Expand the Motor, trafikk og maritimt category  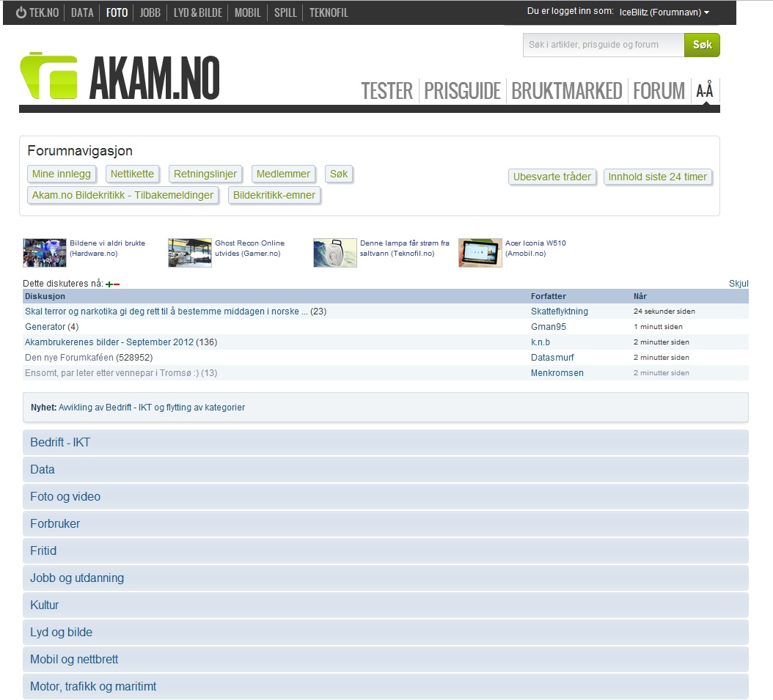(x=386, y=686)
